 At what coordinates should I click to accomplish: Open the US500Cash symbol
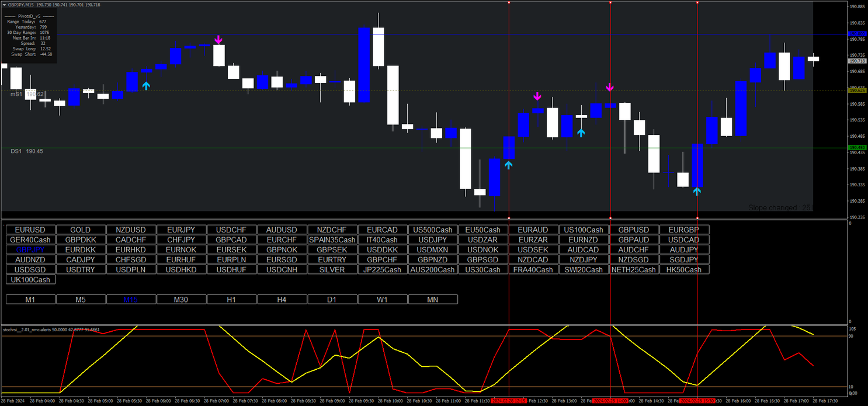click(x=432, y=230)
